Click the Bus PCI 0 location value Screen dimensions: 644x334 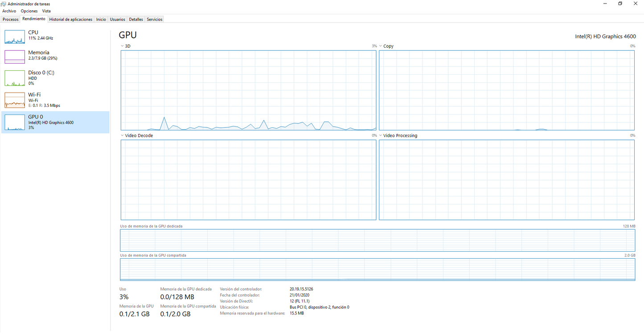(320, 307)
